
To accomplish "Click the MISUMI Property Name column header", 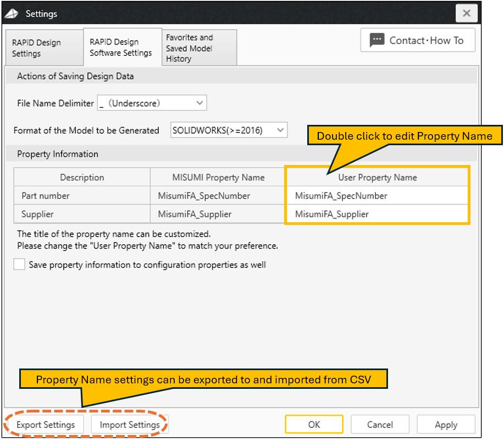I will coord(218,177).
